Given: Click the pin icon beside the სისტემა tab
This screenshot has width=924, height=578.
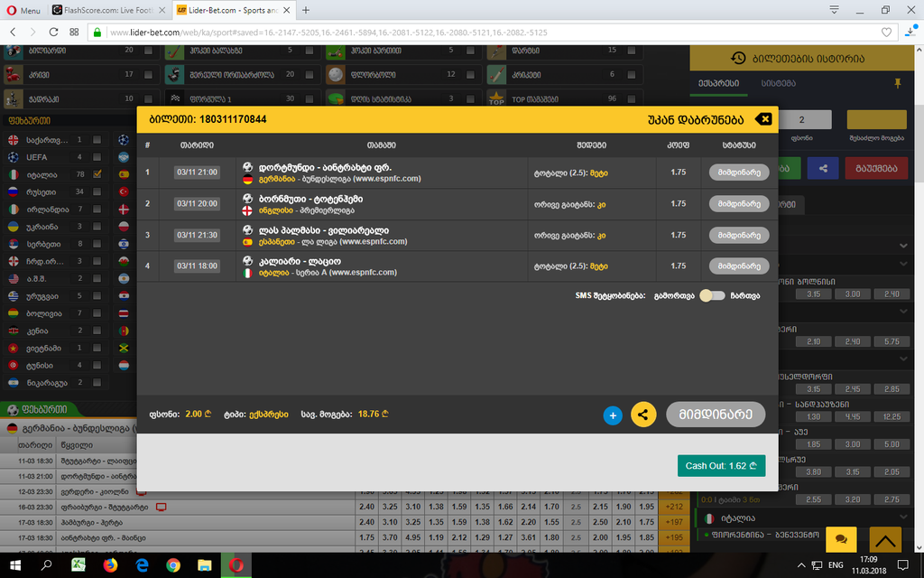Looking at the screenshot, I should [x=898, y=84].
